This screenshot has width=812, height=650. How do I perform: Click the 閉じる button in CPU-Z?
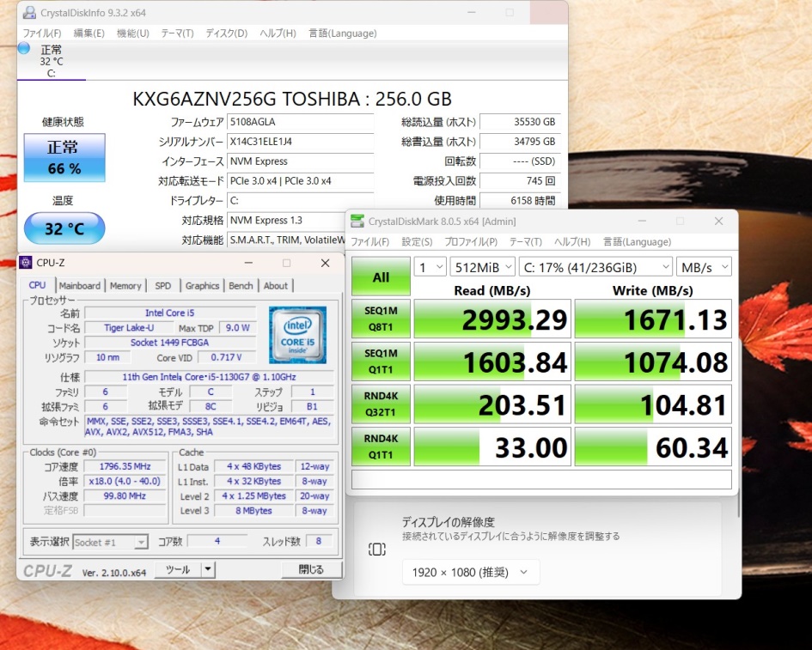(311, 569)
